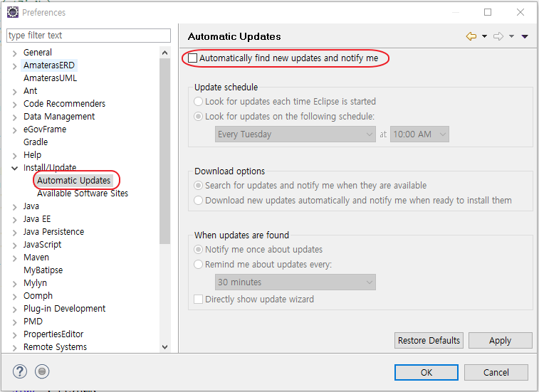Select MyBatipse preference page
539x392 pixels.
coord(43,270)
